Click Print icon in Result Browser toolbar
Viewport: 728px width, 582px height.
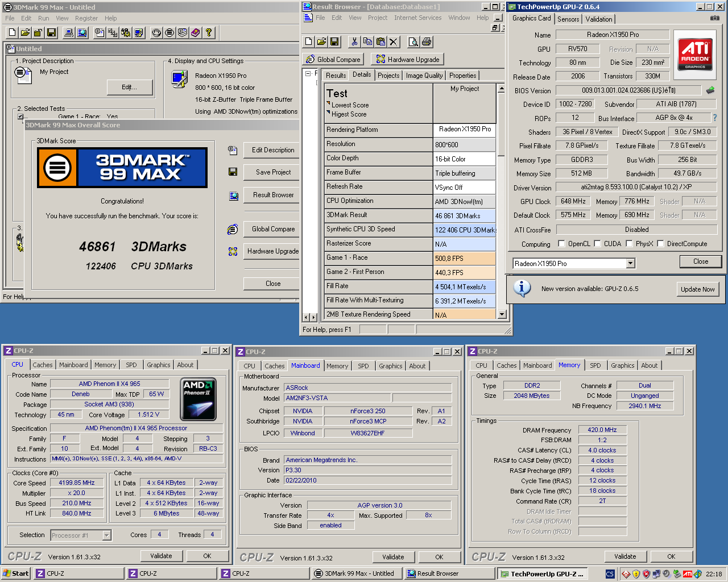click(x=427, y=41)
